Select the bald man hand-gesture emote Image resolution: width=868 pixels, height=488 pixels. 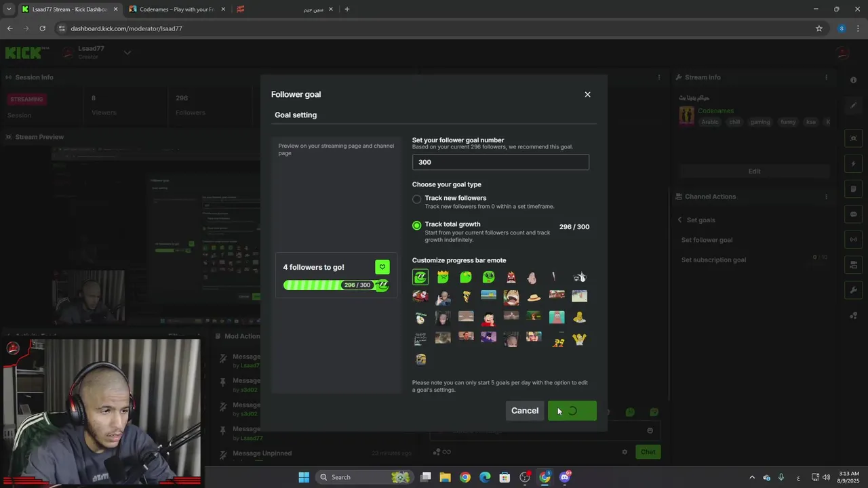click(443, 298)
